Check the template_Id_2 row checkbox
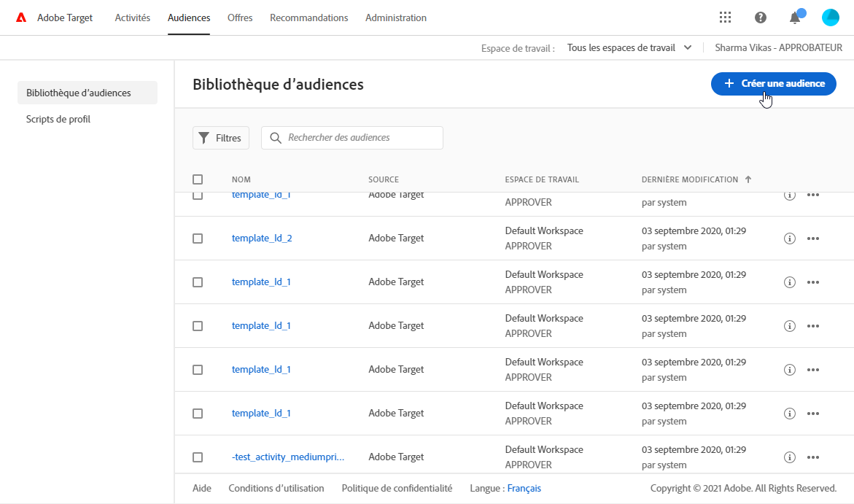The width and height of the screenshot is (854, 504). 198,239
